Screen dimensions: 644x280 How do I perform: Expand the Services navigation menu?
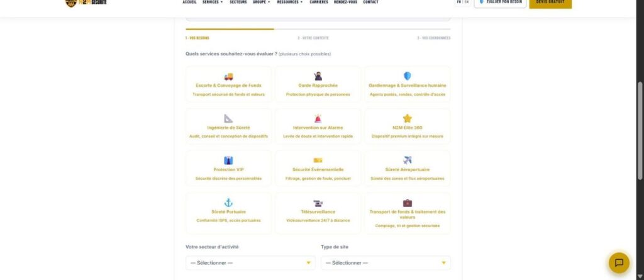coord(213,2)
